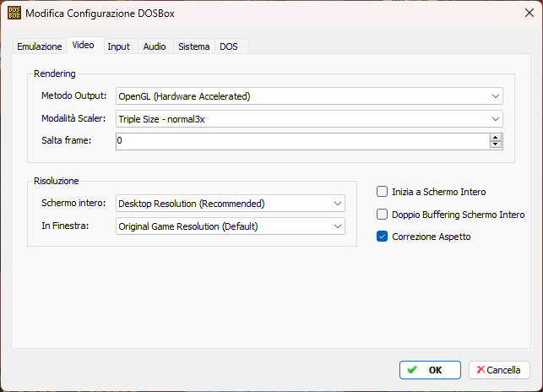Switch to the Input tab
Viewport: 543px width, 392px height.
click(118, 46)
